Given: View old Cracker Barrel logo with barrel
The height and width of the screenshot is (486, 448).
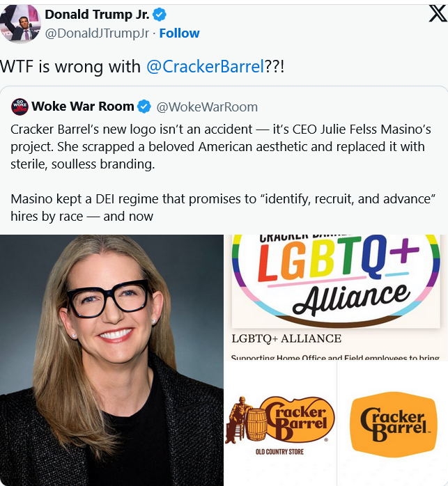Looking at the screenshot, I should coord(281,424).
